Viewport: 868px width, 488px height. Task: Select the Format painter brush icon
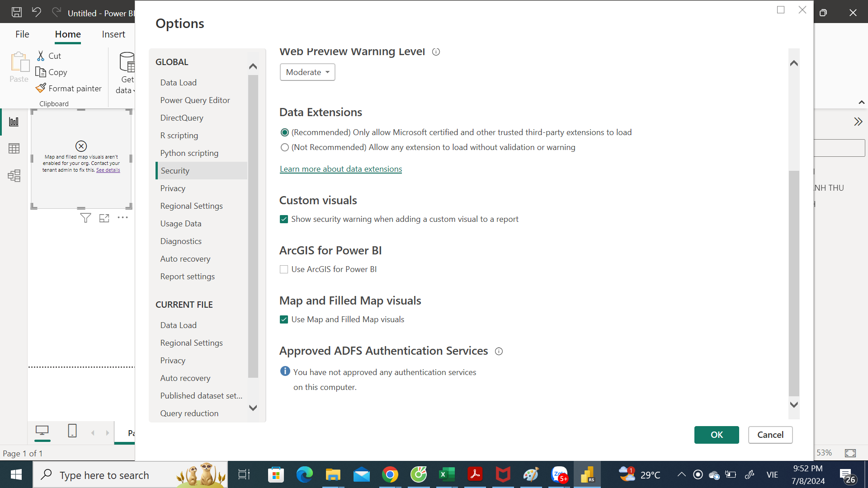point(41,88)
